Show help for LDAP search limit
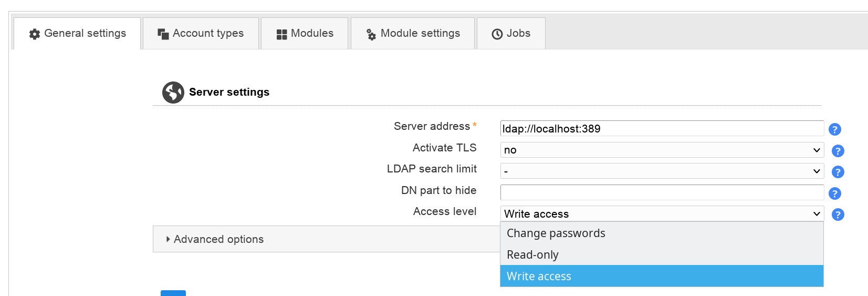This screenshot has width=868, height=296. click(838, 172)
